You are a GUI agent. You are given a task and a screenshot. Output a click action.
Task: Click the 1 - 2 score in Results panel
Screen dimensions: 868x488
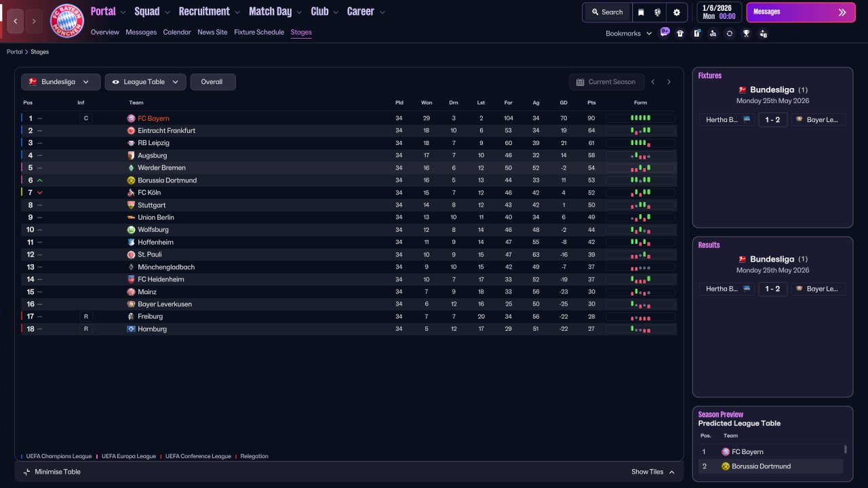[772, 289]
